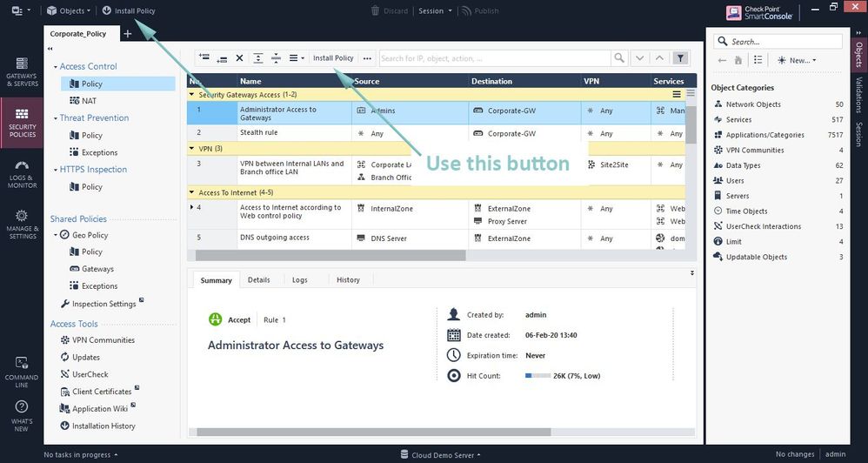Open the Validations side tab
868x463 pixels.
858,94
